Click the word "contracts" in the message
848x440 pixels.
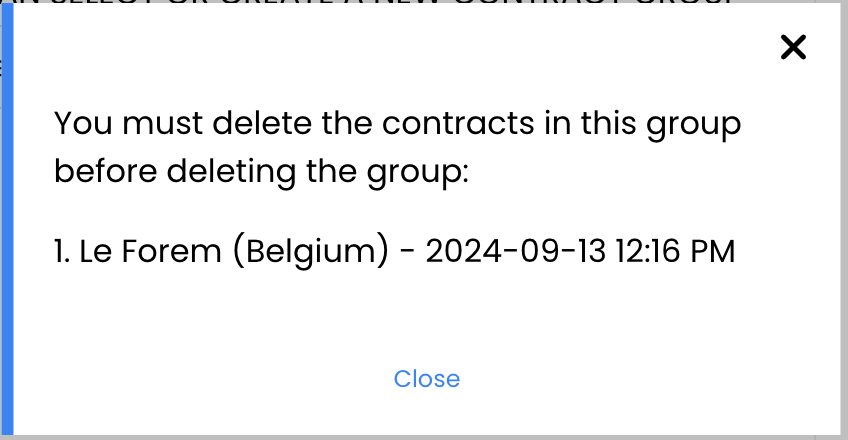[458, 123]
